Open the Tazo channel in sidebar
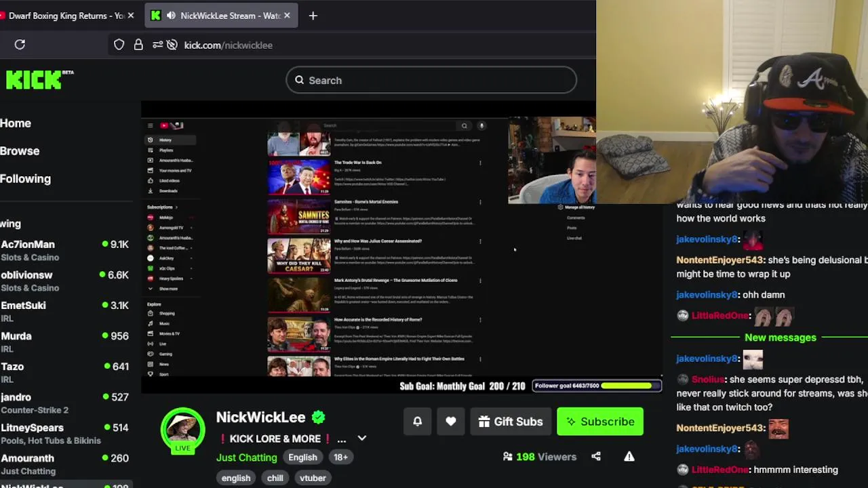 [x=66, y=372]
